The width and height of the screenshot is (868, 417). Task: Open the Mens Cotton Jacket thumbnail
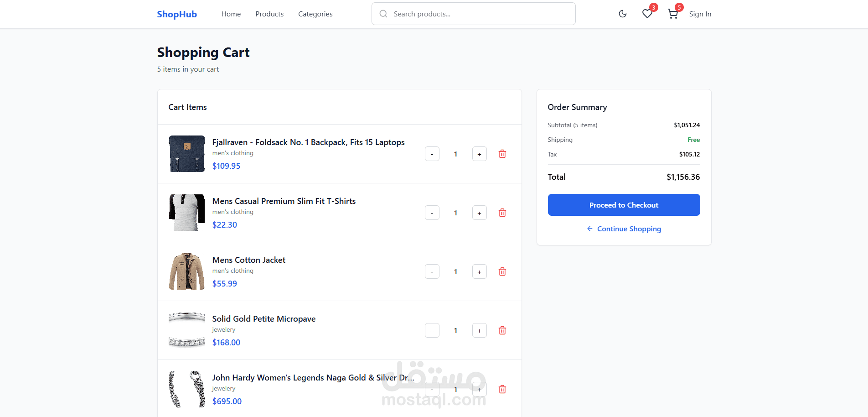(187, 271)
